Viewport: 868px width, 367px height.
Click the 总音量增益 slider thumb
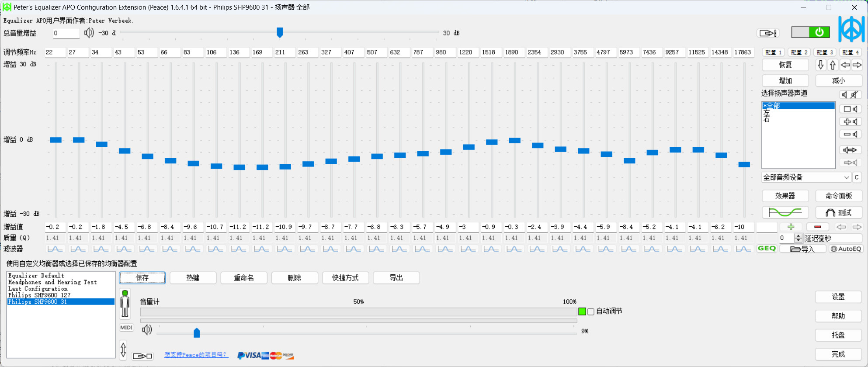click(x=280, y=32)
